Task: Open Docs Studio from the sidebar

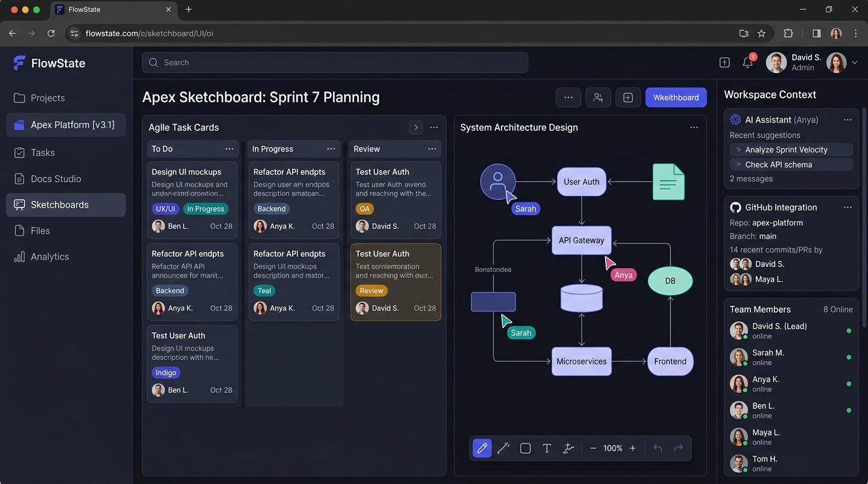Action: pos(66,179)
